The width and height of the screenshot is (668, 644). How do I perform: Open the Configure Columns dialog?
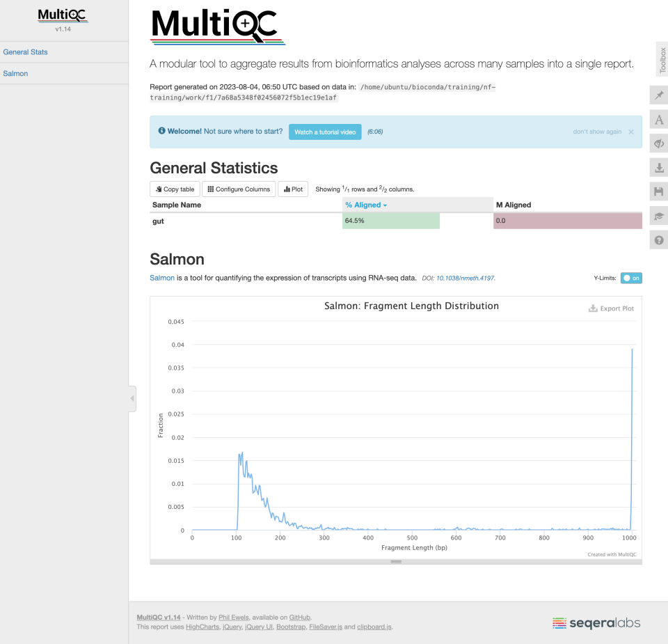point(239,189)
